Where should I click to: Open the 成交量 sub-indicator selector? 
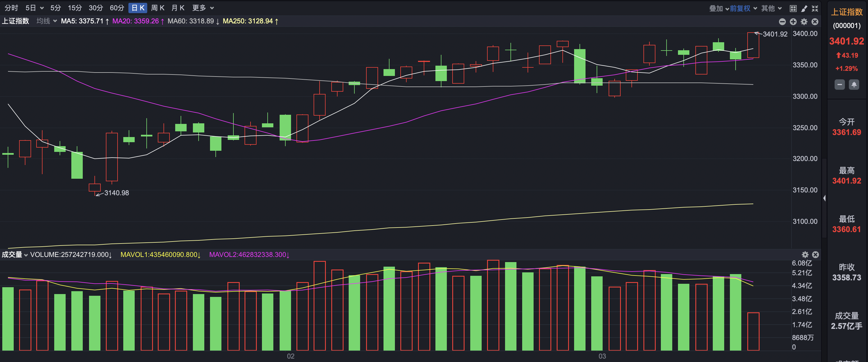point(15,254)
